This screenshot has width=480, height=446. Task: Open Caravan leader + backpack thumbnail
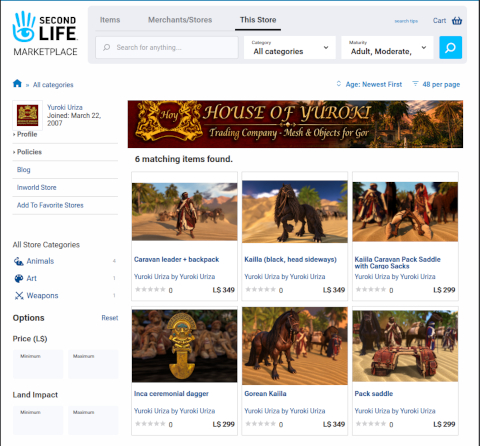pyautogui.click(x=184, y=212)
